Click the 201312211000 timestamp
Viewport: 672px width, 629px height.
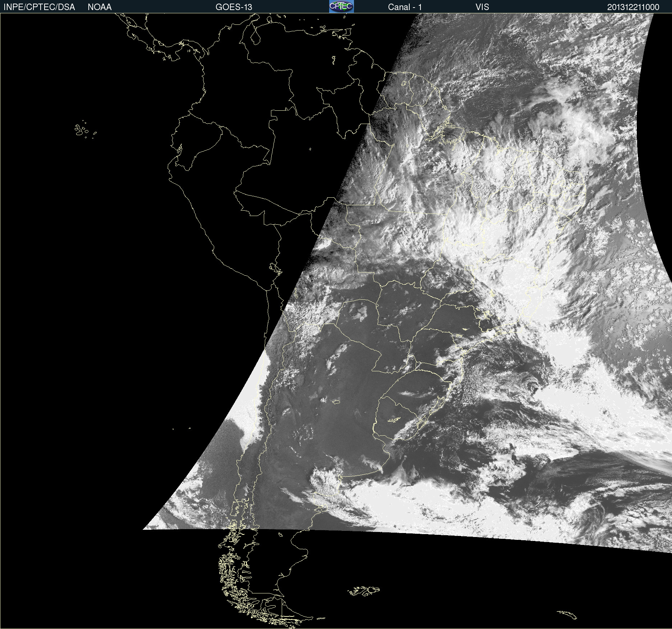pos(633,7)
